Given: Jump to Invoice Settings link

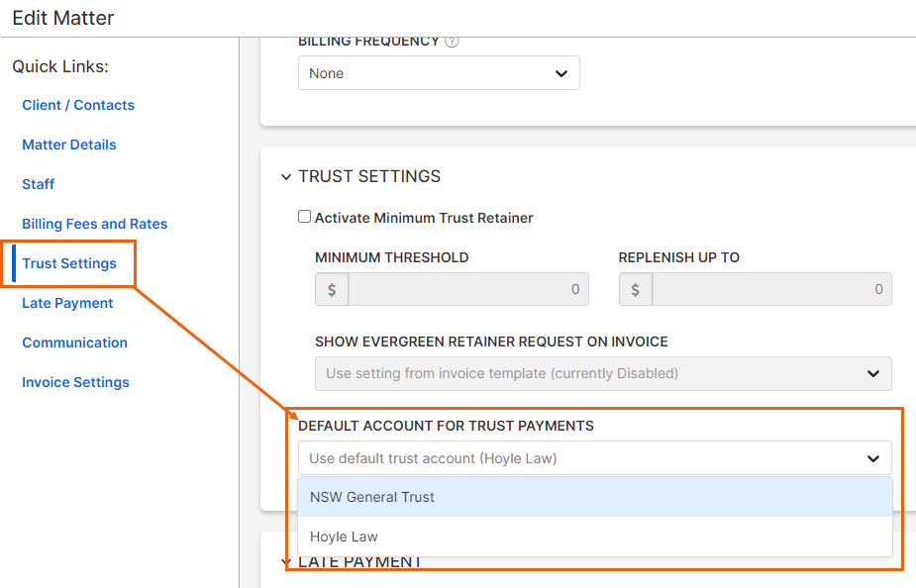Looking at the screenshot, I should click(75, 382).
